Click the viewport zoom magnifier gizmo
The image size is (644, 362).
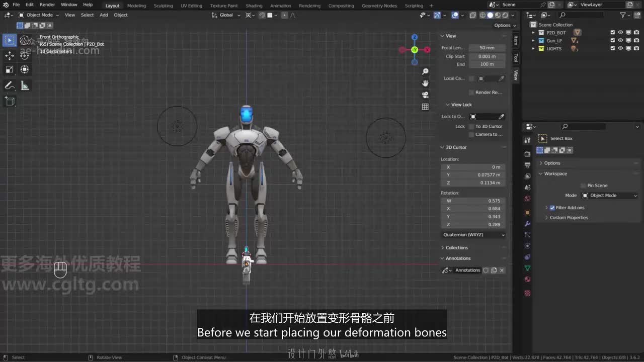coord(425,72)
